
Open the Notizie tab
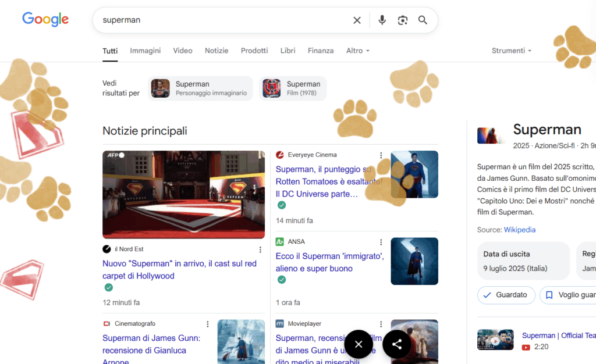coord(217,51)
